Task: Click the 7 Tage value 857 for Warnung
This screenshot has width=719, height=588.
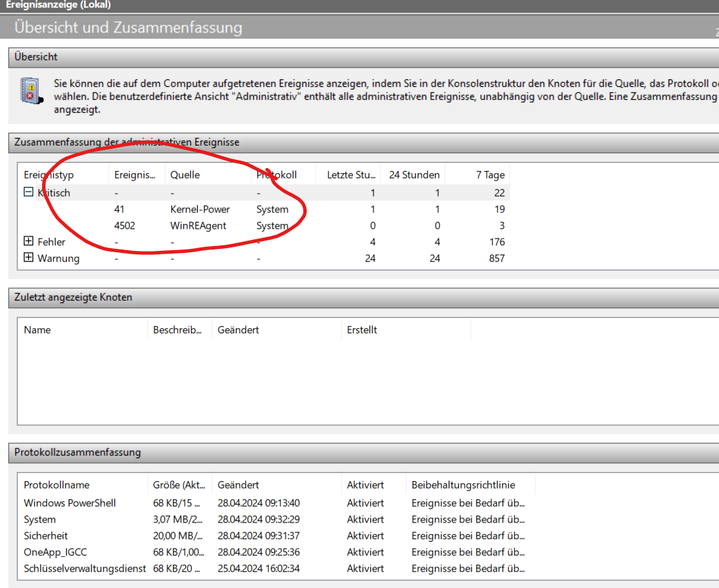Action: pos(496,258)
